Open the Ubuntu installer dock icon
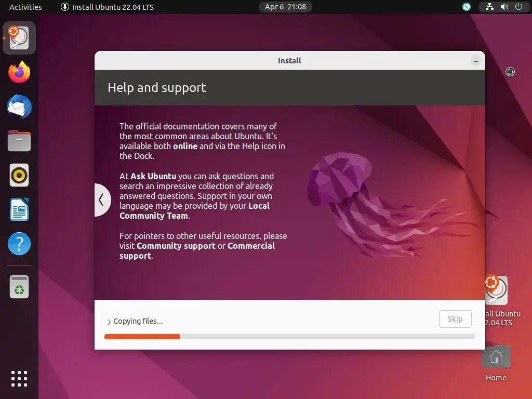Image resolution: width=532 pixels, height=399 pixels. (x=19, y=38)
